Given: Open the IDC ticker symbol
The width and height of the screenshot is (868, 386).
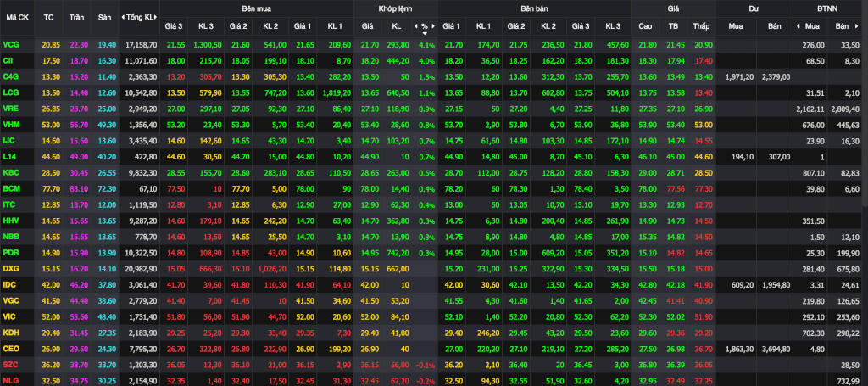Looking at the screenshot, I should tap(9, 285).
